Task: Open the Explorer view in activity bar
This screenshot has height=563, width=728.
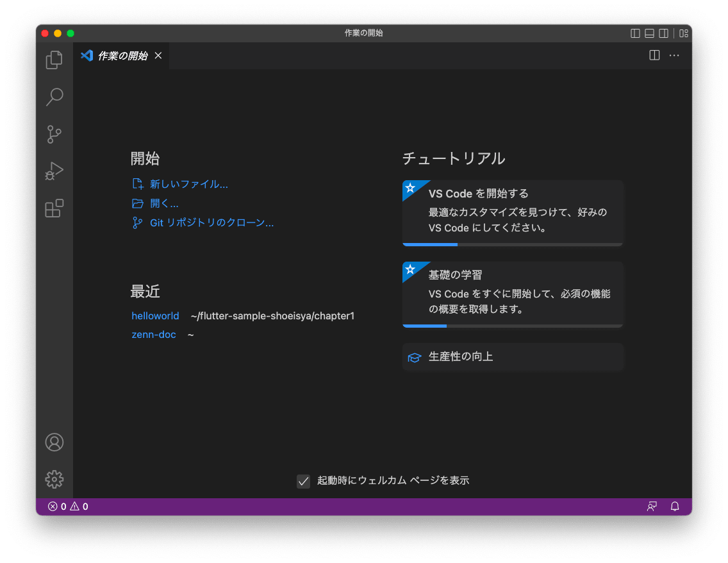Action: coord(54,60)
